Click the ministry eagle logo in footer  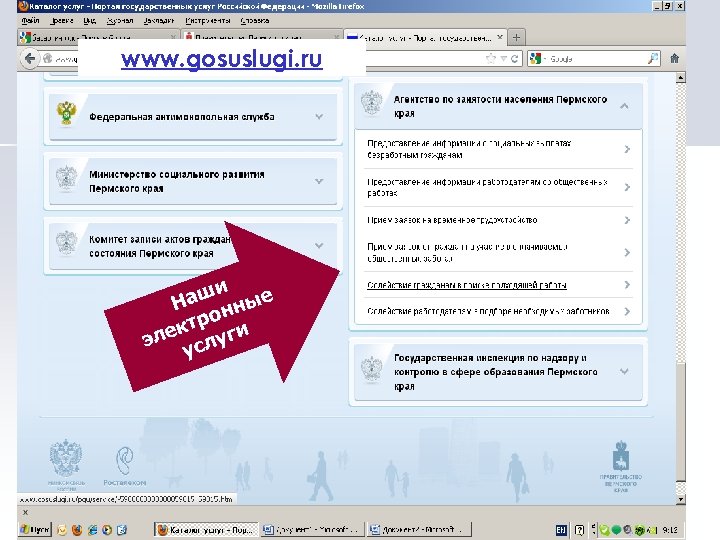[x=66, y=464]
